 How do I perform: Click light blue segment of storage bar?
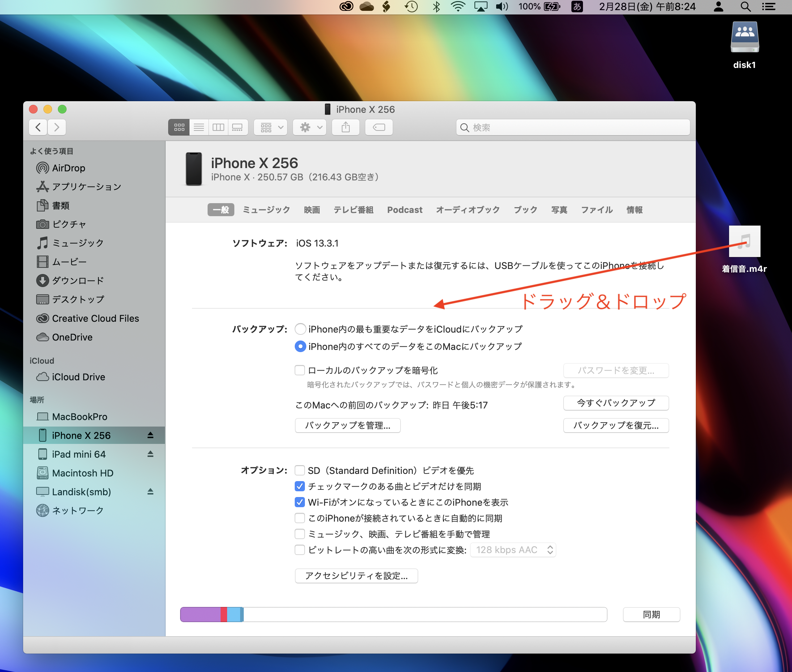[x=234, y=615]
